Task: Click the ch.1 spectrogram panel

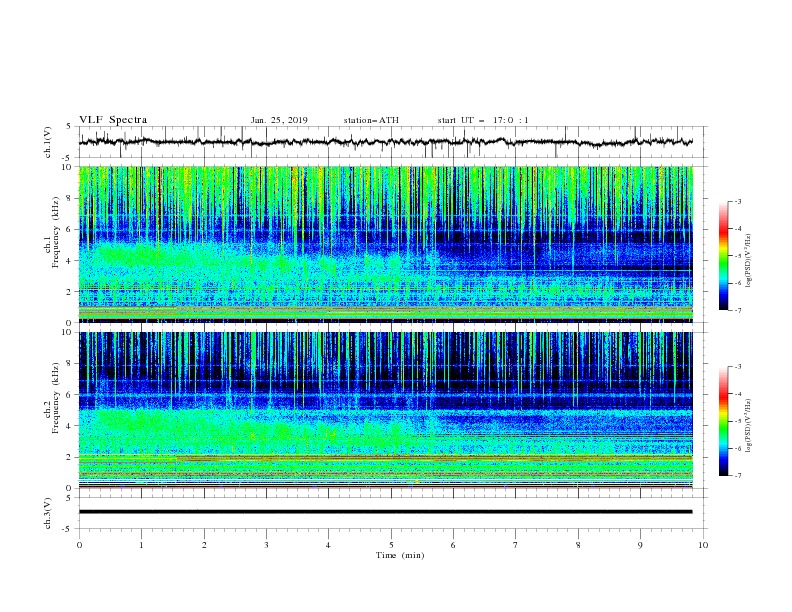Action: pyautogui.click(x=386, y=244)
